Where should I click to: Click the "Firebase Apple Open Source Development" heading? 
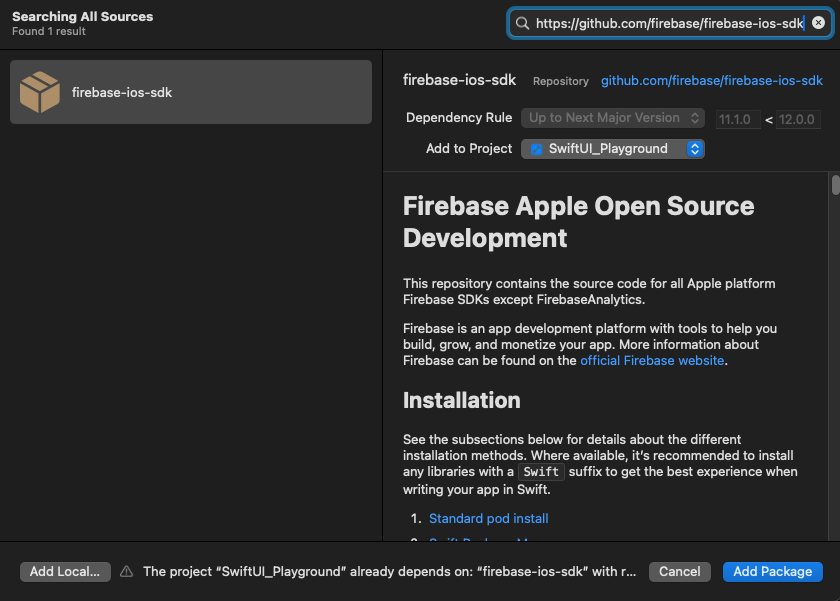click(x=579, y=222)
